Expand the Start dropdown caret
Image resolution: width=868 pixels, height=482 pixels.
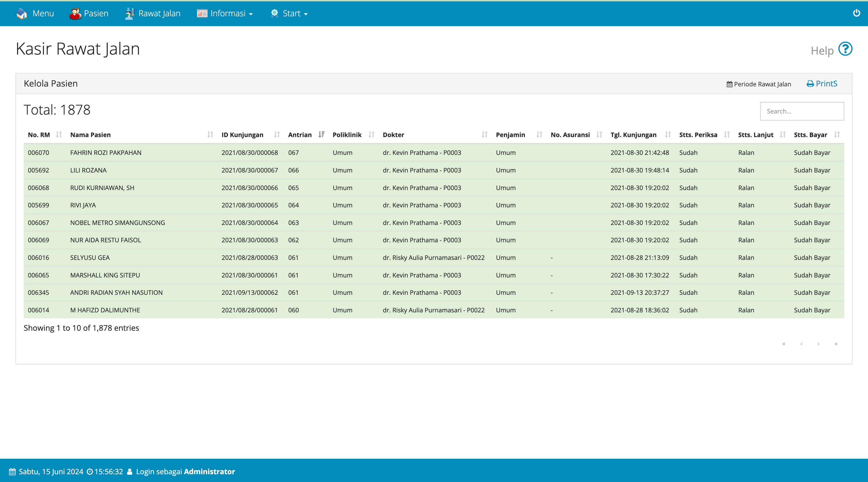(x=306, y=14)
